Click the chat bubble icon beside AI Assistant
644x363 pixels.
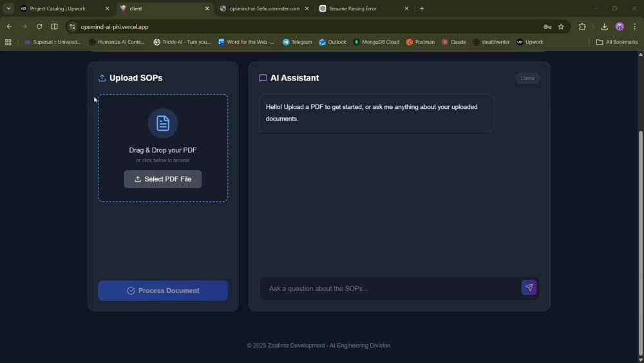(263, 78)
